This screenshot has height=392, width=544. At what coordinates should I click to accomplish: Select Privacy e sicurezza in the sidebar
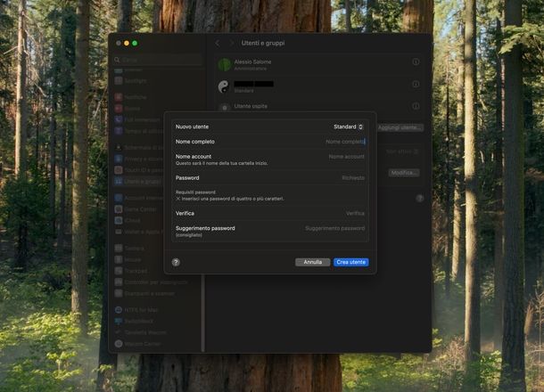coord(139,159)
